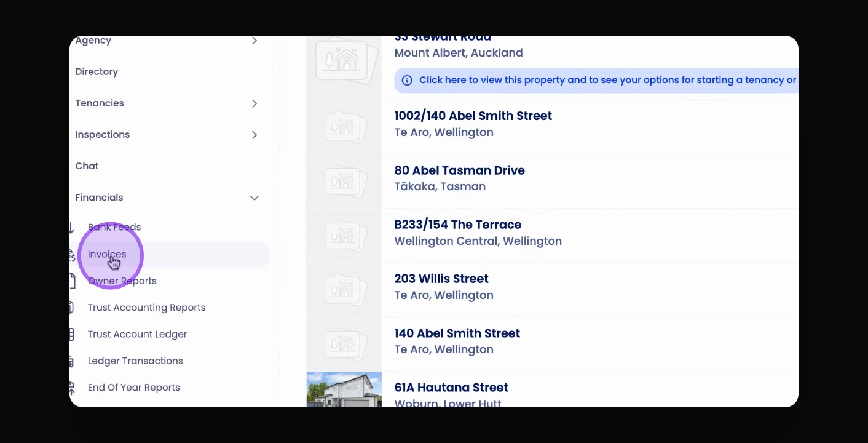868x443 pixels.
Task: Click 'Te Aro, Wellington' under 1002/140 Abel Smith Street
Action: click(444, 132)
